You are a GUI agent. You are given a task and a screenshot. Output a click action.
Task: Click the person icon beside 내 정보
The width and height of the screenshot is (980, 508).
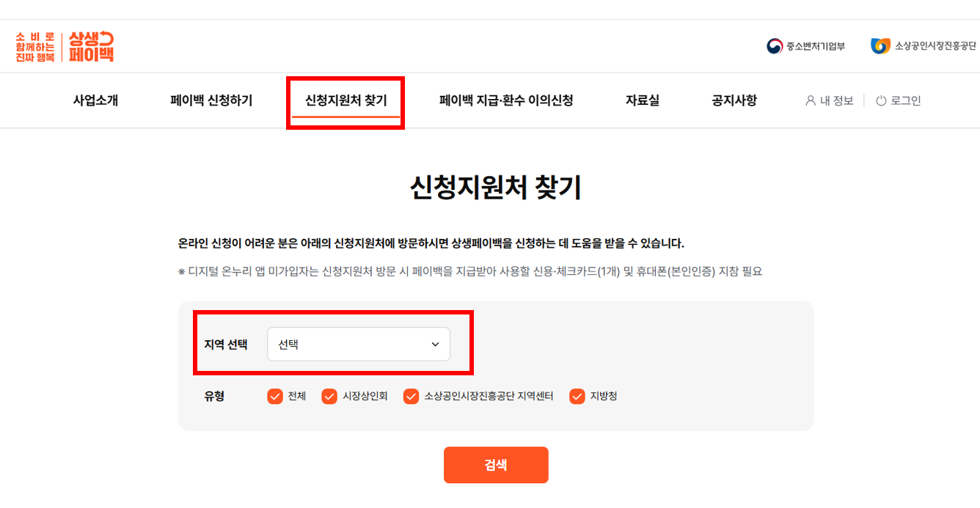(x=810, y=100)
